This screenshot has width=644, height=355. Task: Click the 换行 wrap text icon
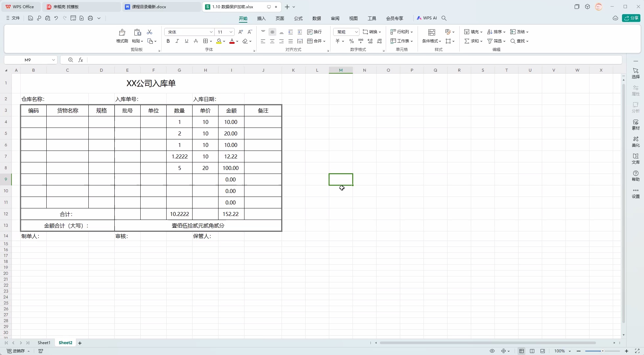point(314,32)
